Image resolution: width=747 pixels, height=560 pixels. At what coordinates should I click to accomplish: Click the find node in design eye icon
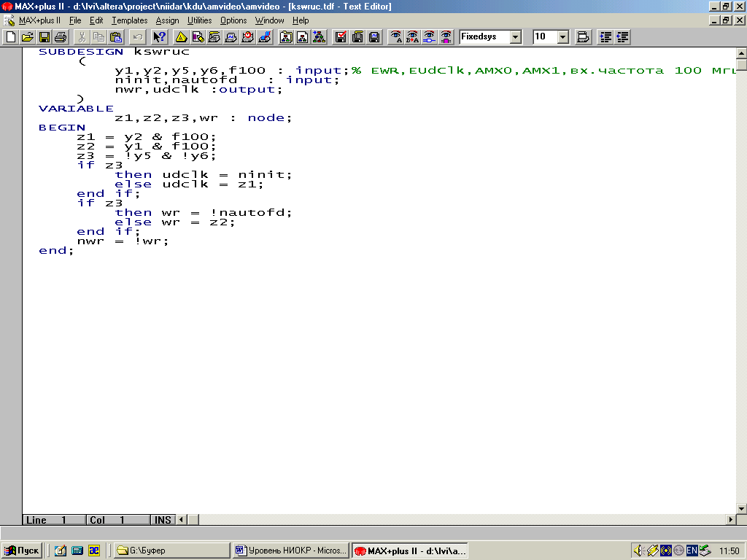point(429,36)
